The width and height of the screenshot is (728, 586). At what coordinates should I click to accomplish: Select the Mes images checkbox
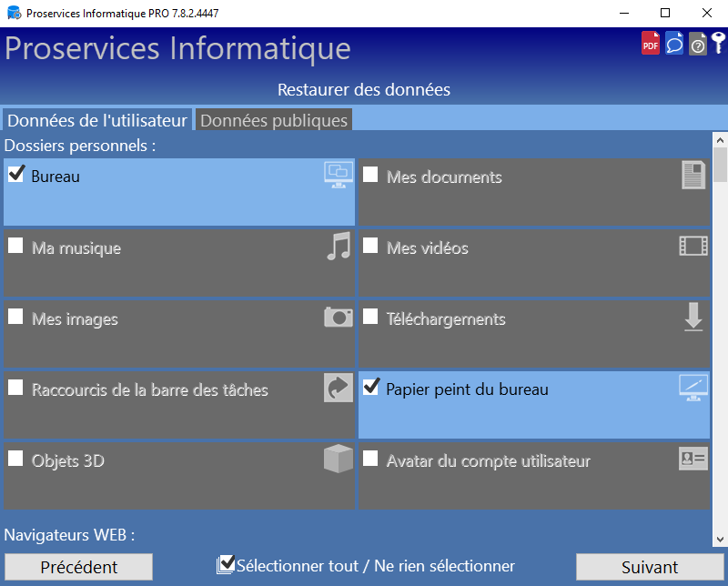point(15,317)
